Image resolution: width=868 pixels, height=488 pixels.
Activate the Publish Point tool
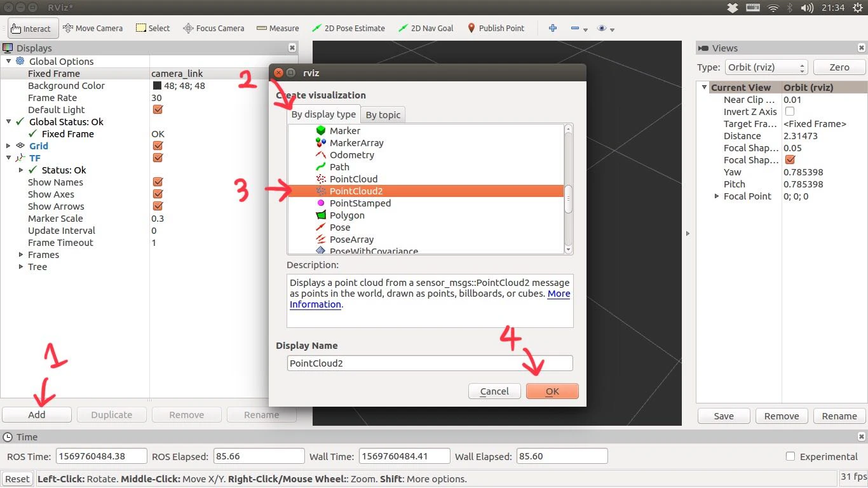(x=496, y=29)
